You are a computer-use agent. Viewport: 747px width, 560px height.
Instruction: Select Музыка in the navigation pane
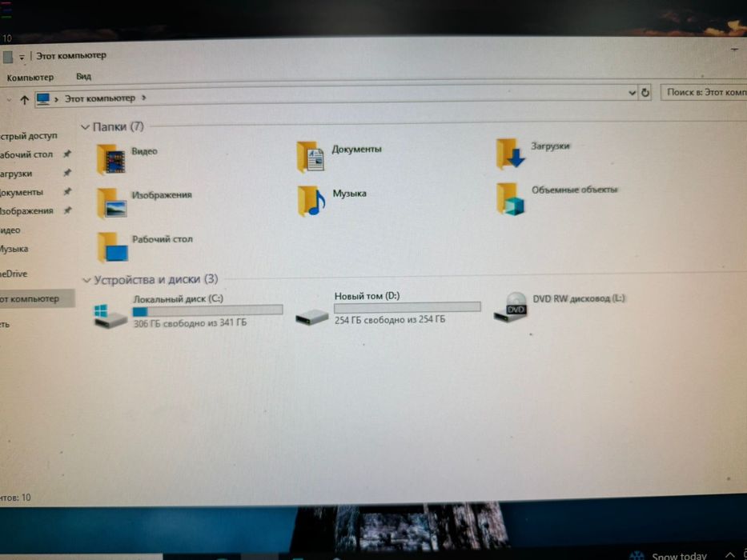(x=14, y=249)
